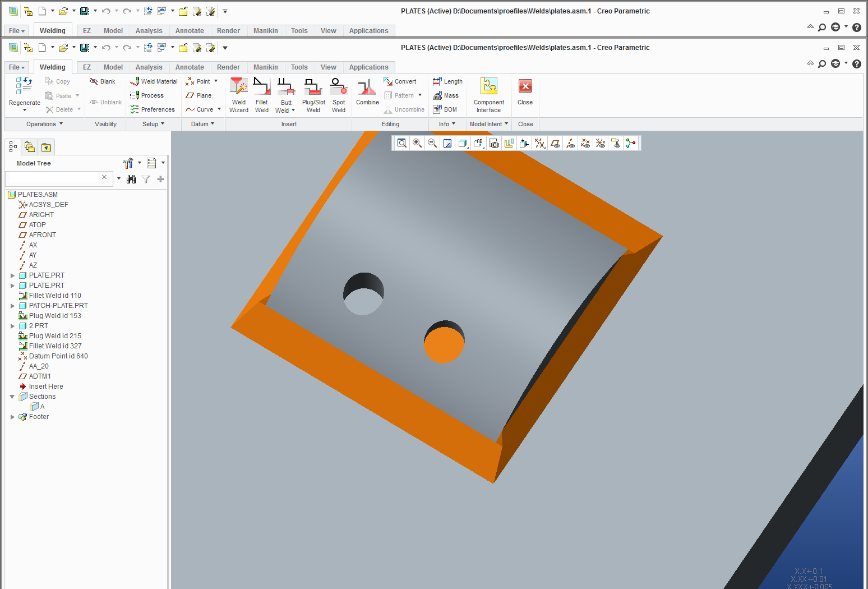Viewport: 868px width, 589px height.
Task: Click the Copy button in Operations
Action: (58, 81)
